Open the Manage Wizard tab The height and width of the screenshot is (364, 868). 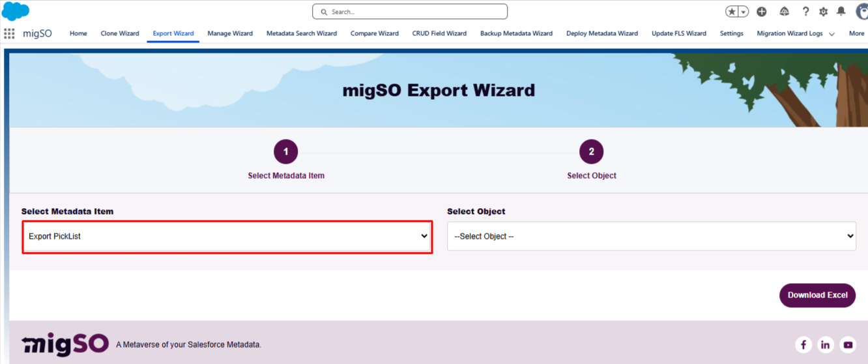point(230,33)
